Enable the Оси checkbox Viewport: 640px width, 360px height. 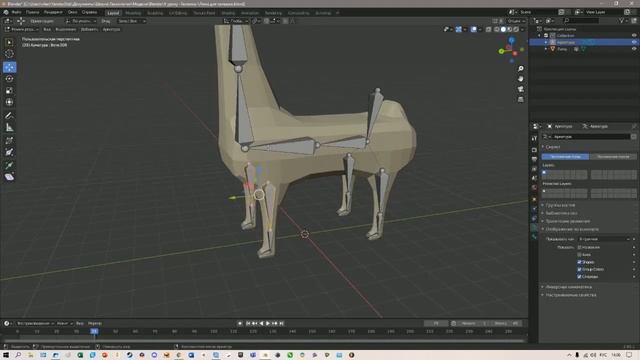pyautogui.click(x=579, y=255)
